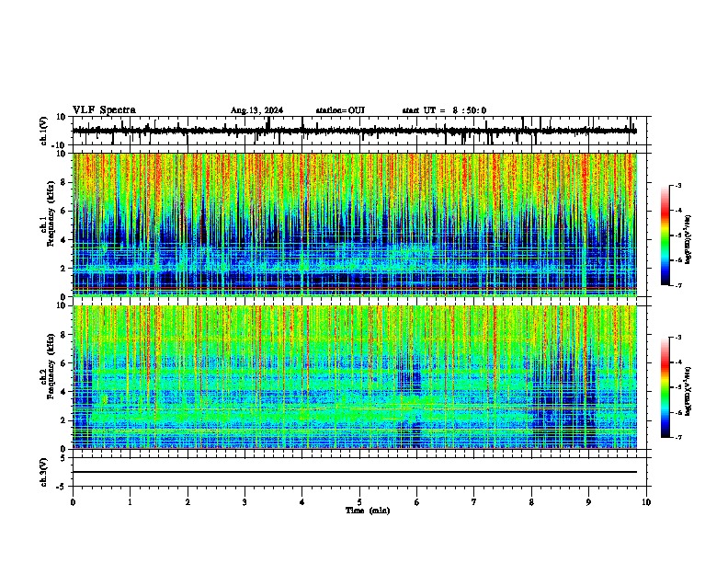Click the "8" kHz tick on ch.2 spectrogram axis
728x563 pixels.
click(x=64, y=335)
